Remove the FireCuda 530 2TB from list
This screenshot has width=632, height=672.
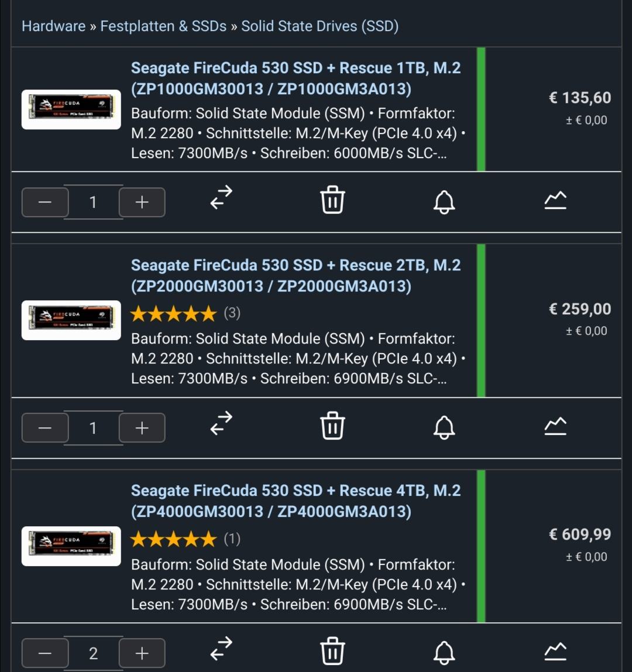[x=332, y=426]
